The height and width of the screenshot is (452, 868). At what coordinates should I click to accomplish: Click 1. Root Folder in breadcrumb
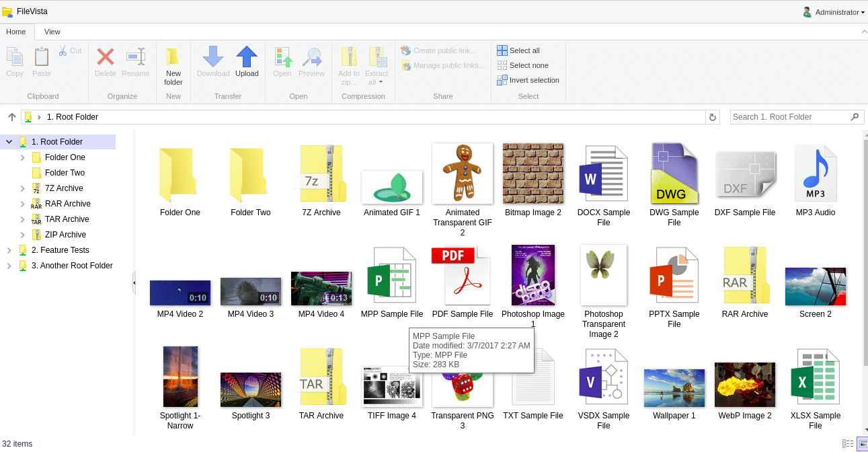(x=73, y=117)
